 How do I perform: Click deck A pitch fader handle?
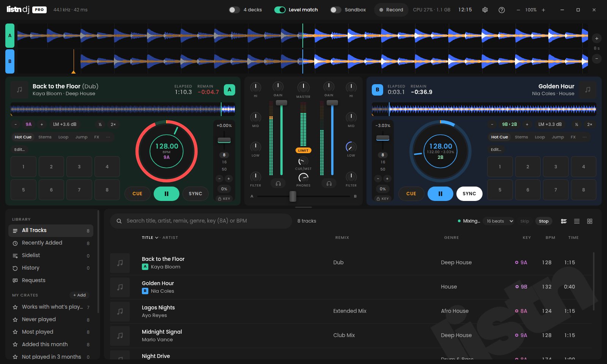pyautogui.click(x=224, y=140)
